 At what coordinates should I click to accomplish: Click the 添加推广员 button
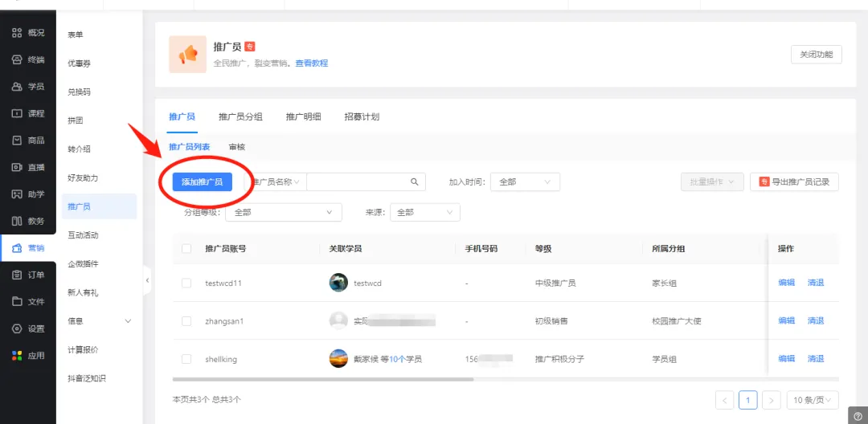pyautogui.click(x=202, y=182)
